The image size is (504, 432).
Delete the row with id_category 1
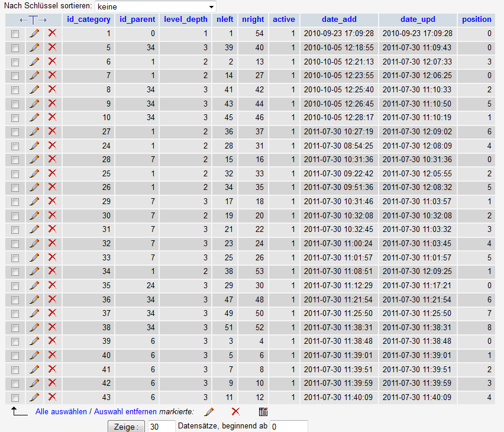[52, 33]
